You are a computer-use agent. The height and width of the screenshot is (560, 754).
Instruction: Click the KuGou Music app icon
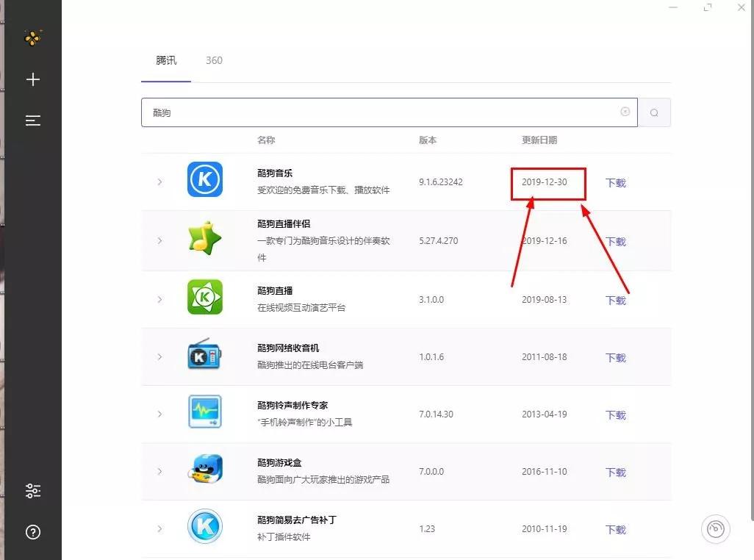[205, 179]
